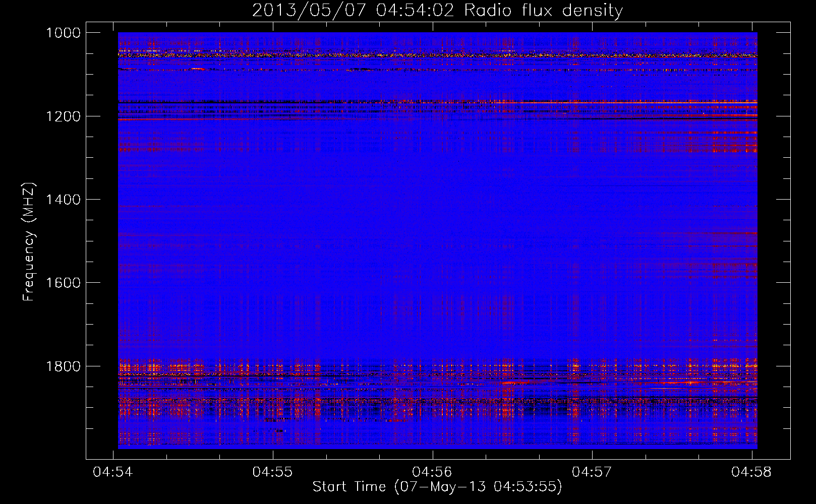Click the 1600 frequency tick label
Image resolution: width=816 pixels, height=504 pixels.
pos(63,283)
